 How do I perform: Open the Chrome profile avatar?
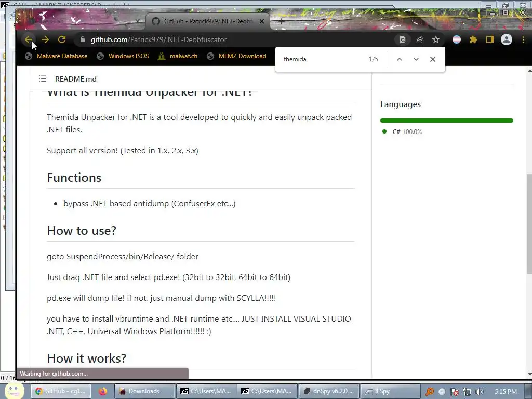[506, 39]
